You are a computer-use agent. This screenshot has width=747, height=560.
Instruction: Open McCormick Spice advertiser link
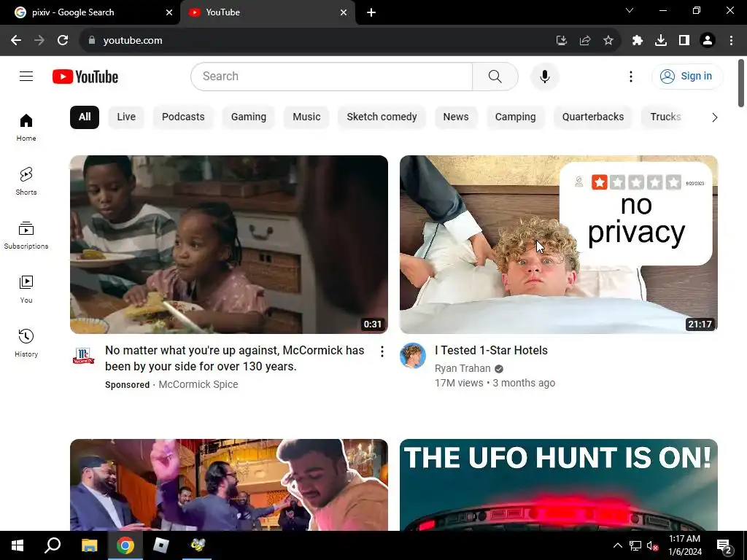[198, 384]
